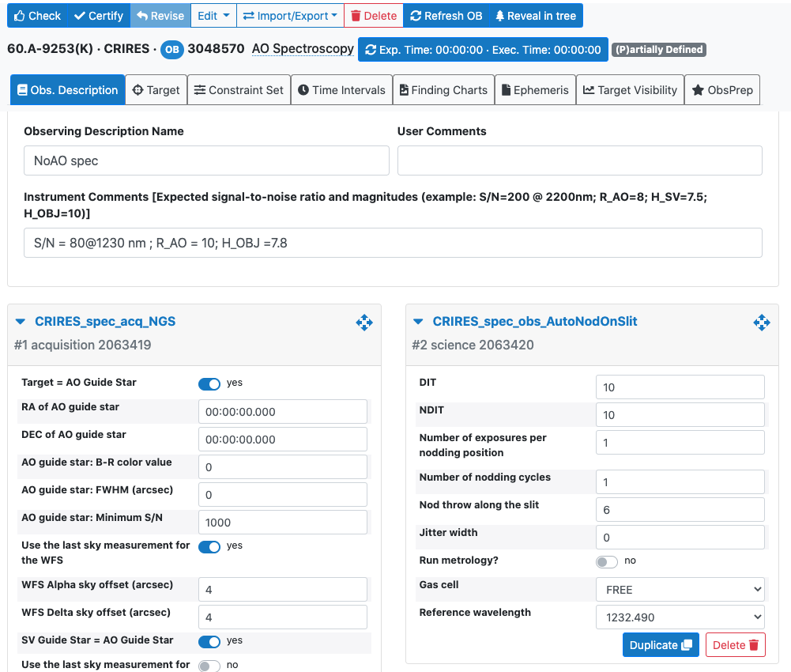Switch to the Constraint Set tab
The image size is (791, 672).
[239, 90]
